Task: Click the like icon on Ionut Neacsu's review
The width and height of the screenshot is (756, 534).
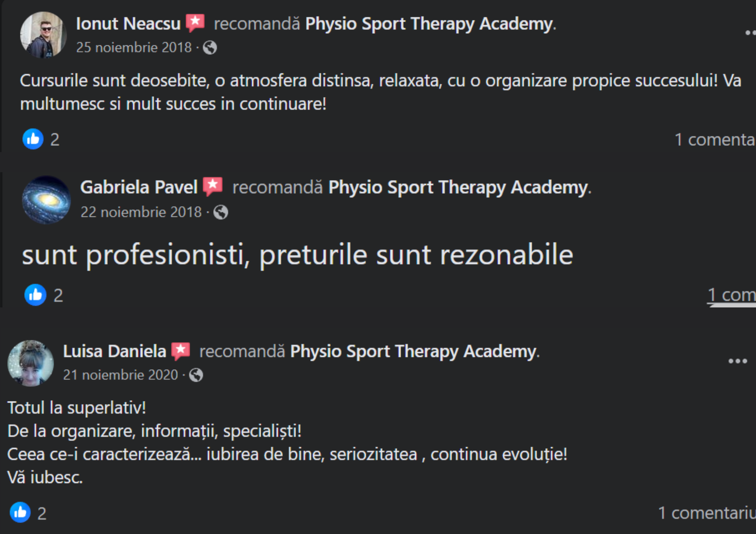Action: point(33,139)
